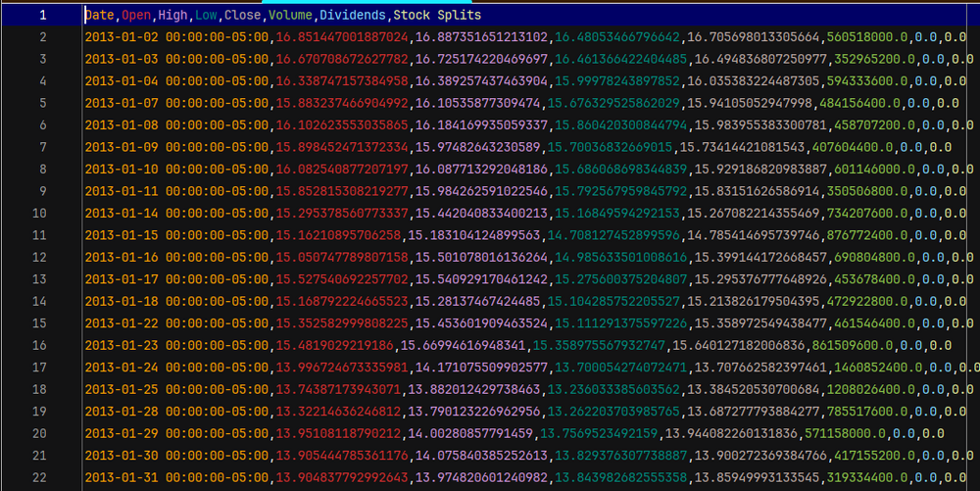The height and width of the screenshot is (491, 980).
Task: Click Low value 16.4805346796642
Action: [617, 37]
